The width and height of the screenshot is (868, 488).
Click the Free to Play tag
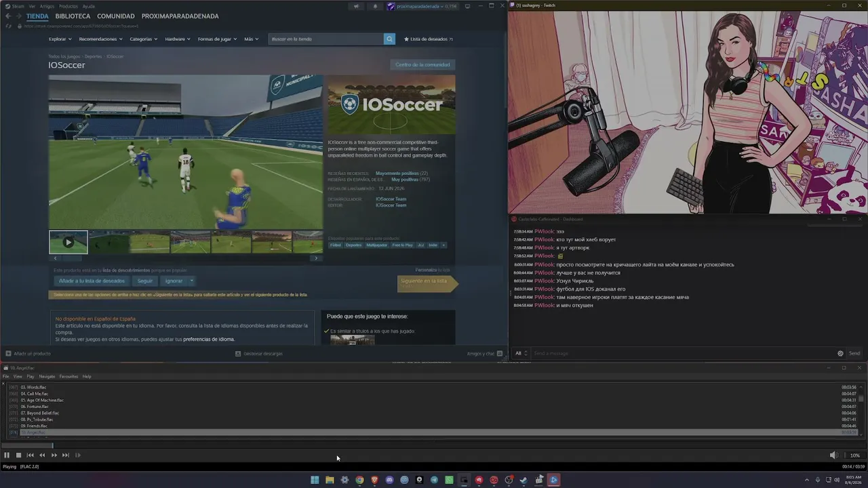[x=402, y=245]
